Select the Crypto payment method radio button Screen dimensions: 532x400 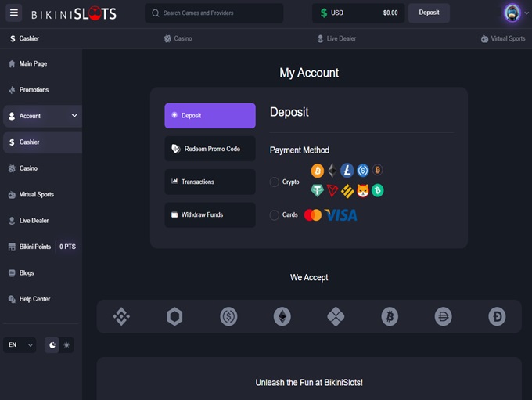click(x=275, y=182)
